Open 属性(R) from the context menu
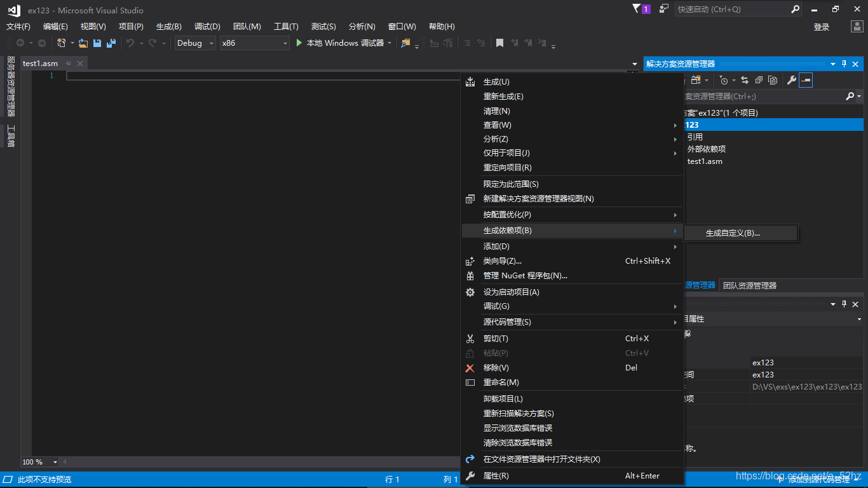 572,476
